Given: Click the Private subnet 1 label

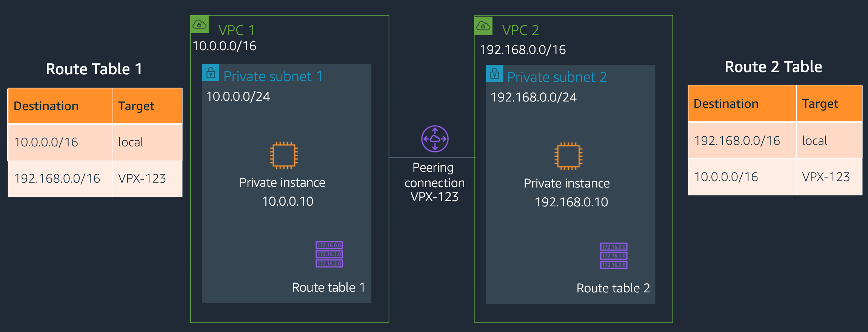Looking at the screenshot, I should (273, 76).
